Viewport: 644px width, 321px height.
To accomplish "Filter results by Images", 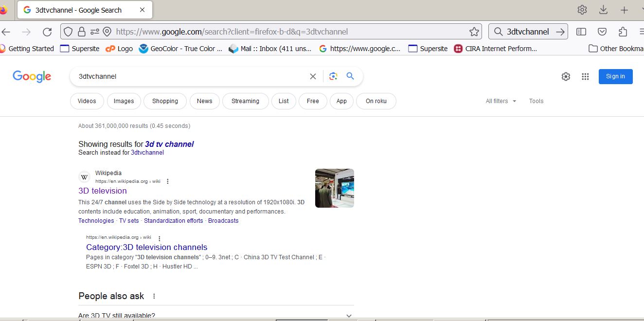I will pyautogui.click(x=124, y=101).
